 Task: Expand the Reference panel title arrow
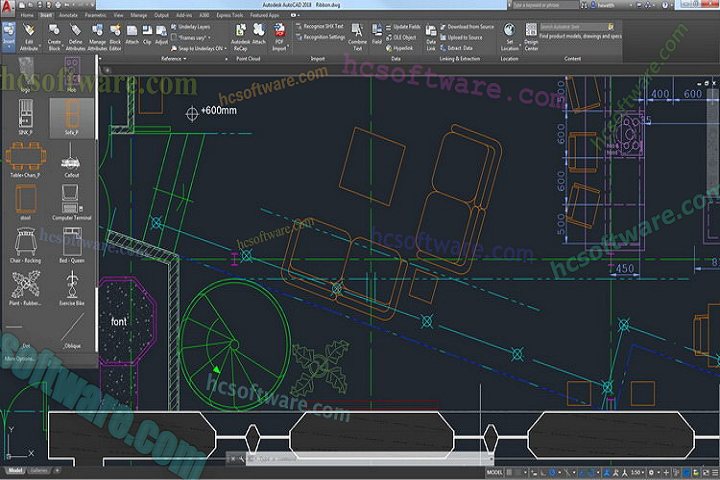185,59
